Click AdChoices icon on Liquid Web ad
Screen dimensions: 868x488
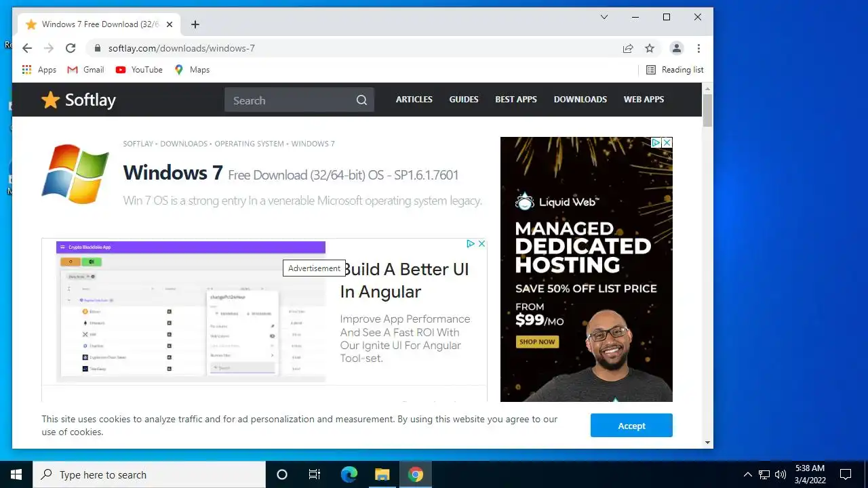[x=656, y=142]
